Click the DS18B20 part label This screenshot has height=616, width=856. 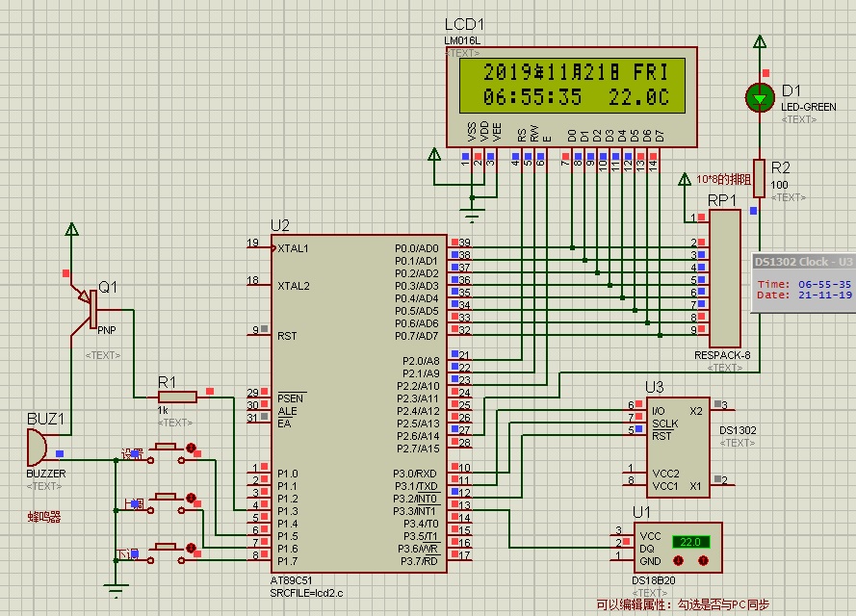pyautogui.click(x=654, y=580)
